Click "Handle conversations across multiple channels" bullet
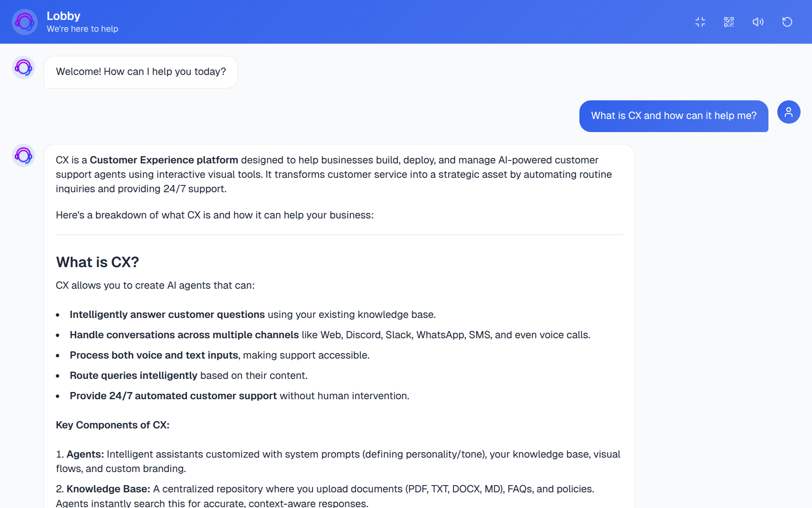The image size is (812, 508). pyautogui.click(x=184, y=335)
